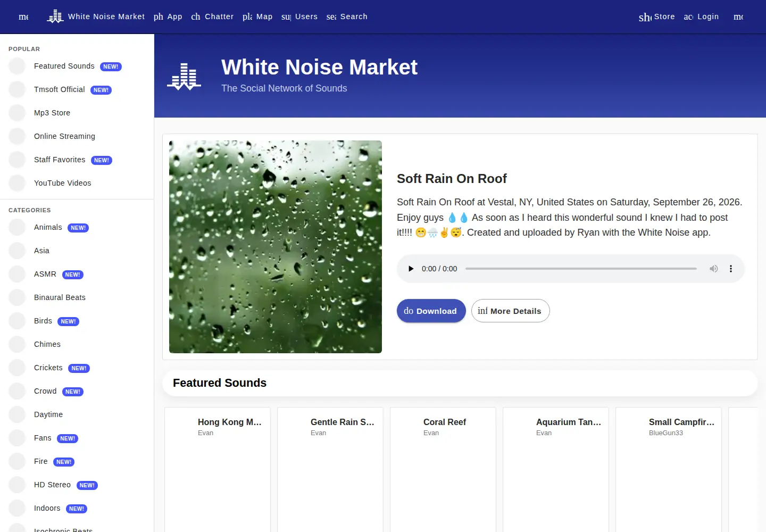
Task: Click the HD Stereo category icon
Action: tap(17, 485)
